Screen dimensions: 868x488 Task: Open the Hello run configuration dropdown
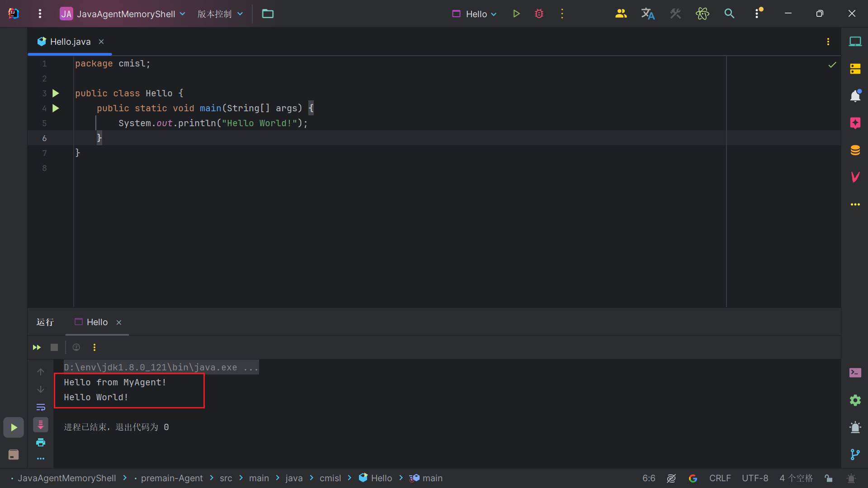474,14
